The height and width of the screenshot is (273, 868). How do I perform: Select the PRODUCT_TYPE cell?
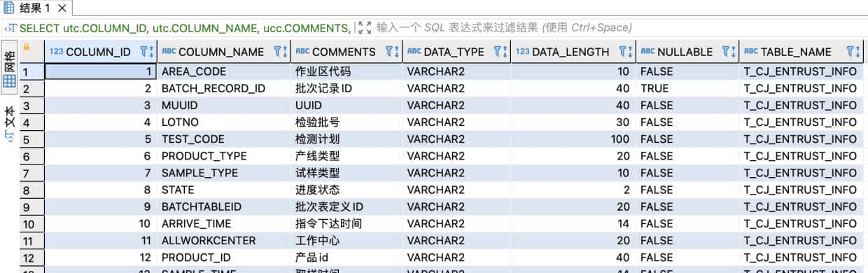coord(223,156)
